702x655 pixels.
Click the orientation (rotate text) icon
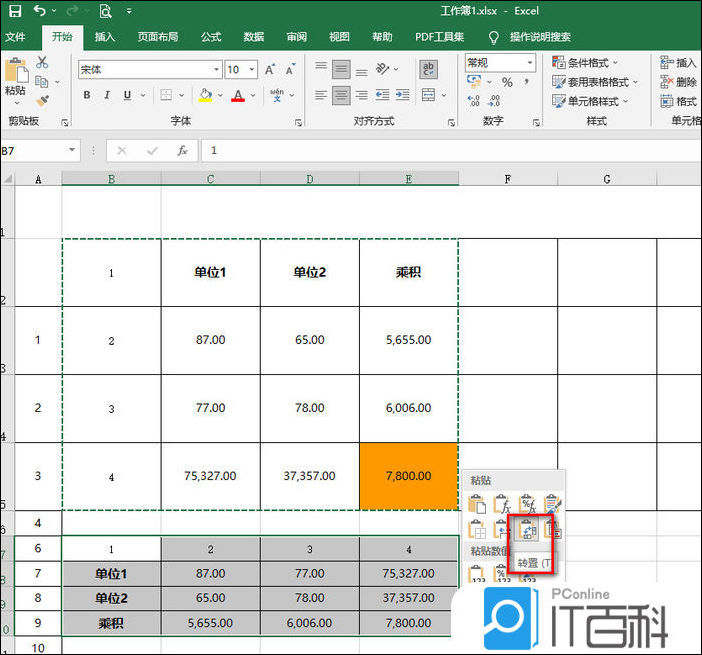(x=383, y=68)
